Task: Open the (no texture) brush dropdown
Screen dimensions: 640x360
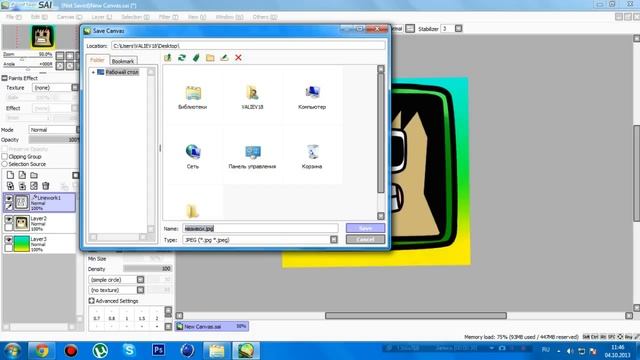Action: [140, 290]
